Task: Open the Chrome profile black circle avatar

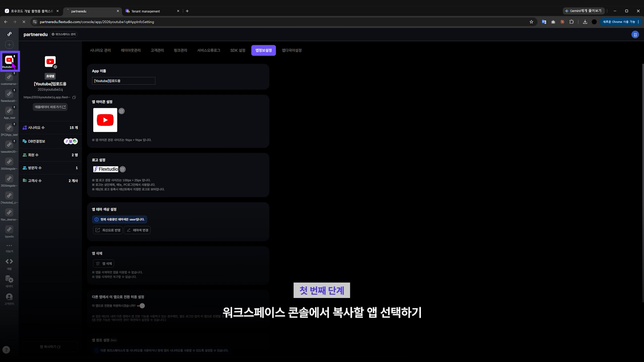Action: [x=594, y=22]
